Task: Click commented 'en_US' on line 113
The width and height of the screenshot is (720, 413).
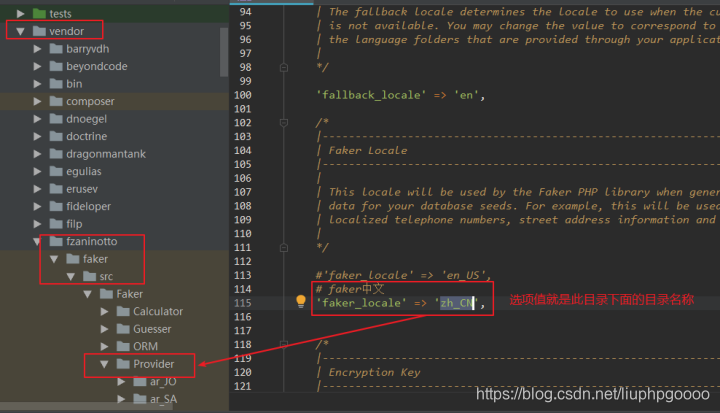Action: [463, 275]
